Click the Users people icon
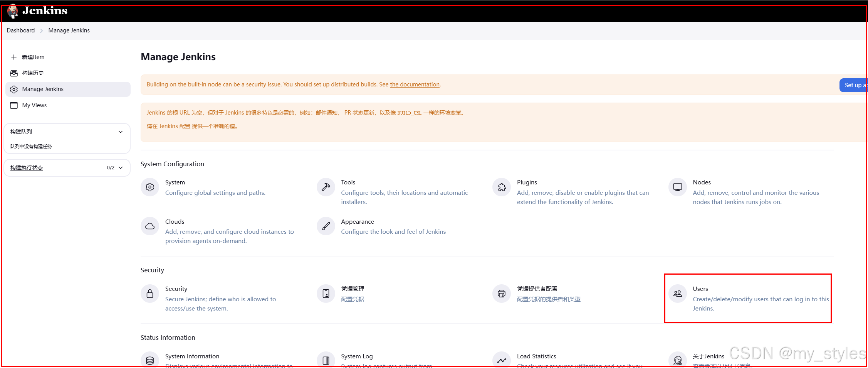The image size is (868, 368). click(x=678, y=294)
